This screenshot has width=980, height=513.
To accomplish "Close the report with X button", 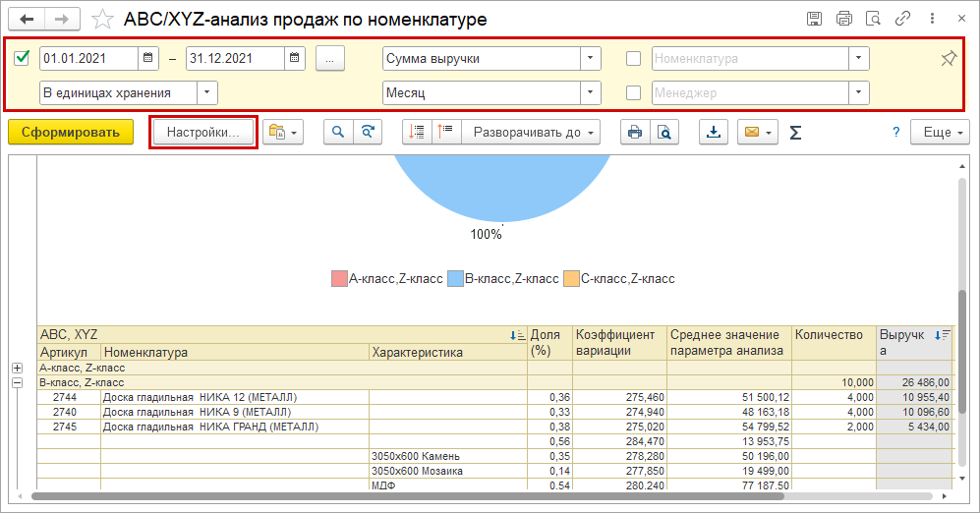I will point(961,19).
